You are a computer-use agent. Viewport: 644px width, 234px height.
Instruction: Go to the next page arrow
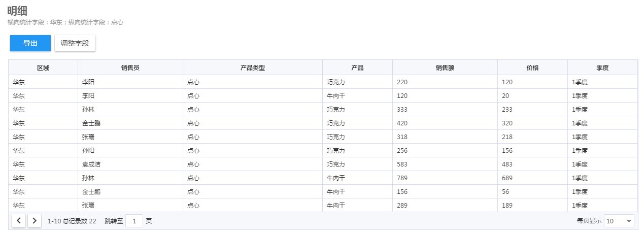pyautogui.click(x=35, y=221)
